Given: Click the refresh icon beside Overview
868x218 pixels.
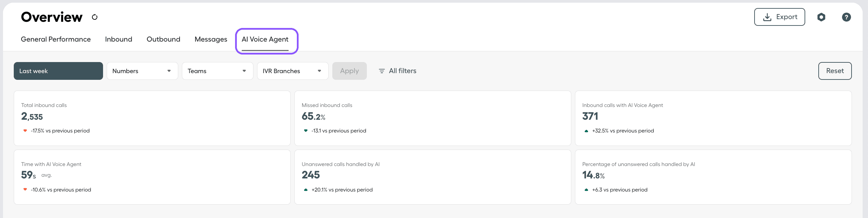Looking at the screenshot, I should tap(95, 17).
